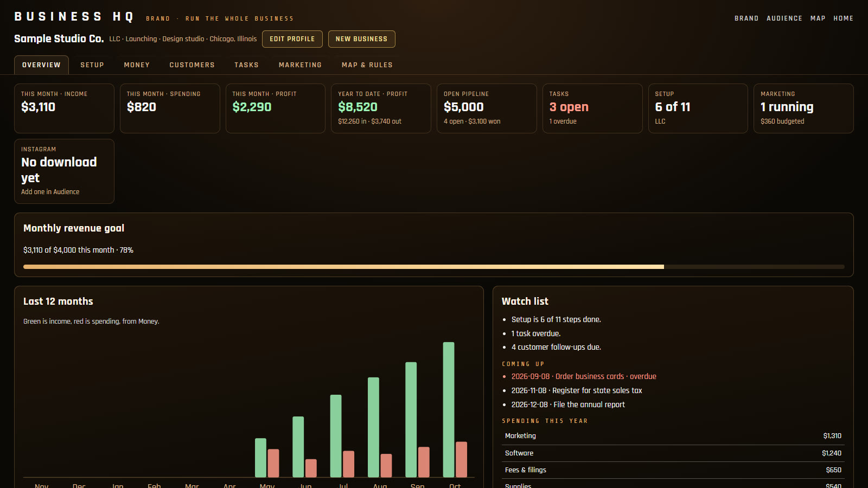Click the Instagram "No download yet" card

(x=64, y=171)
